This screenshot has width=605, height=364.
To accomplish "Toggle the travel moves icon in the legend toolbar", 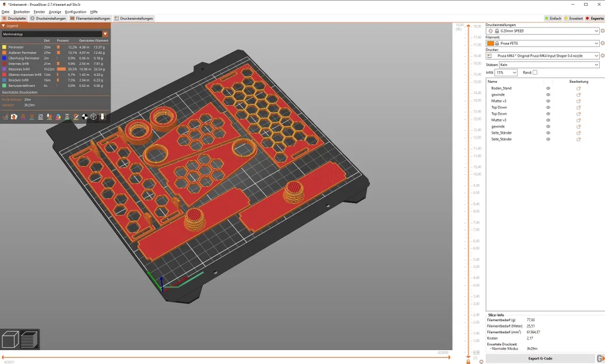I will 5,117.
